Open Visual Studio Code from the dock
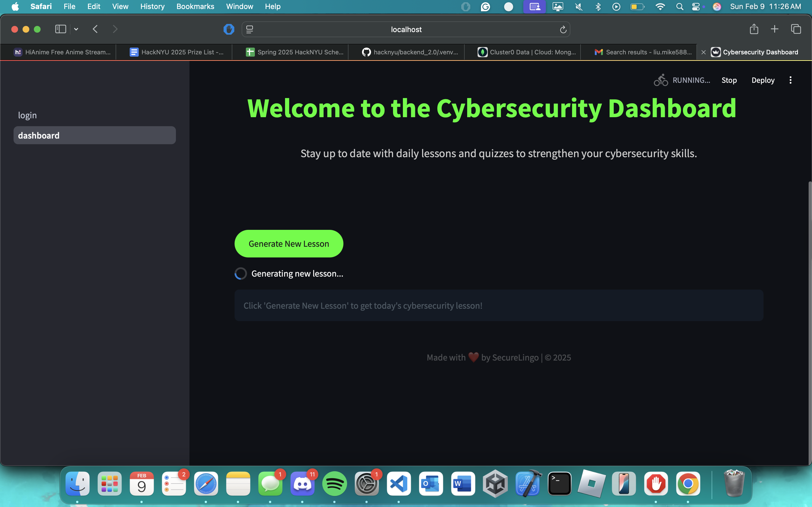This screenshot has width=812, height=507. coord(399,484)
